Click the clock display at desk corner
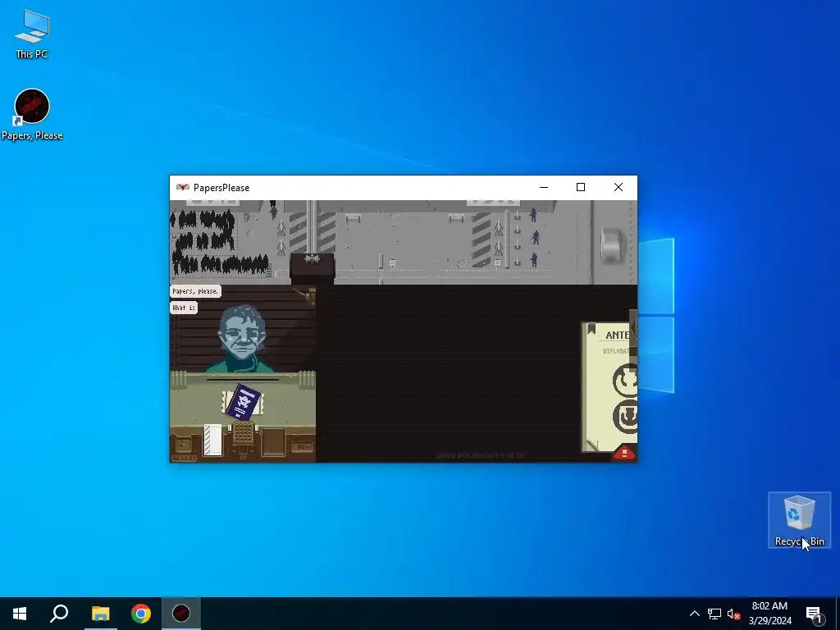This screenshot has width=840, height=630. click(x=184, y=445)
